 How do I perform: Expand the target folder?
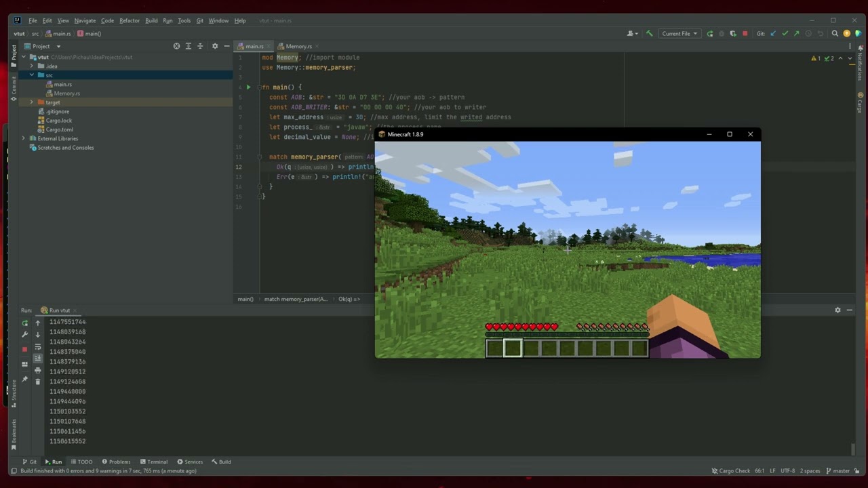pyautogui.click(x=31, y=102)
